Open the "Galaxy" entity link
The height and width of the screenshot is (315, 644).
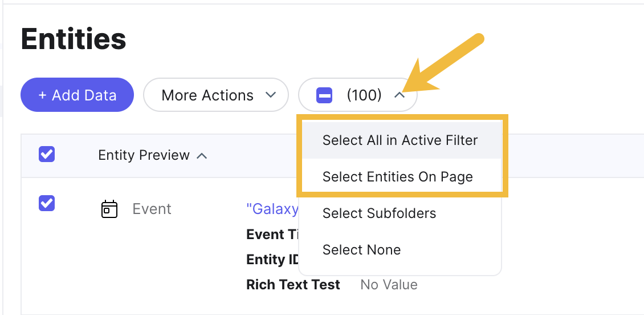click(x=272, y=209)
